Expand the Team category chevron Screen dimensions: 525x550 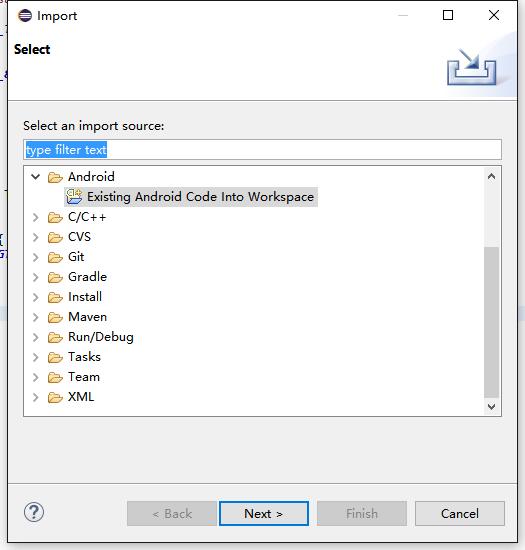[35, 377]
